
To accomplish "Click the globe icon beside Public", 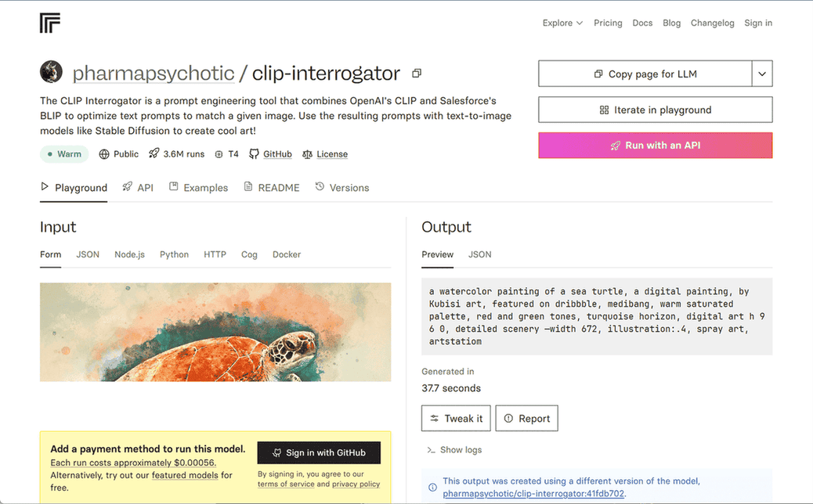I will coord(103,153).
